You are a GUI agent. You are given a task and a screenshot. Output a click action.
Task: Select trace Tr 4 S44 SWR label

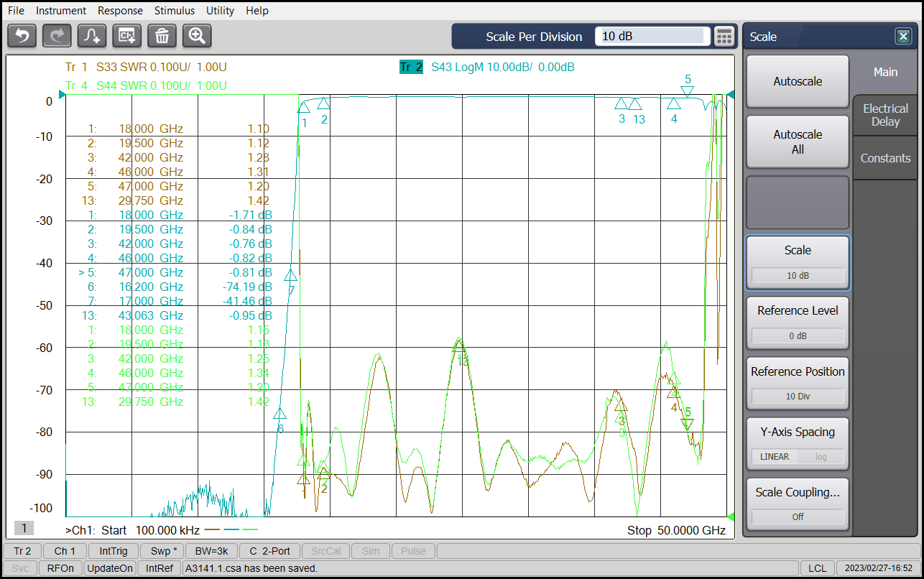point(146,85)
